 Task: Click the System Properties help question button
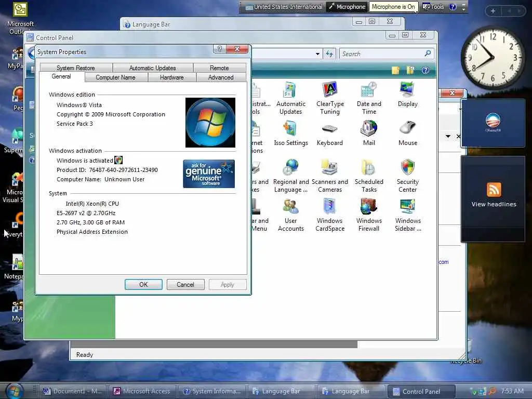pos(220,49)
